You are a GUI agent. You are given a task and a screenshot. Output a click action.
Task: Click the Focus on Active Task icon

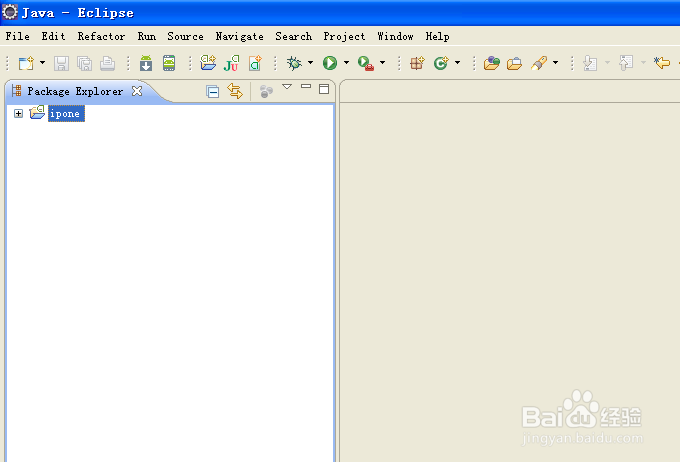(x=266, y=92)
